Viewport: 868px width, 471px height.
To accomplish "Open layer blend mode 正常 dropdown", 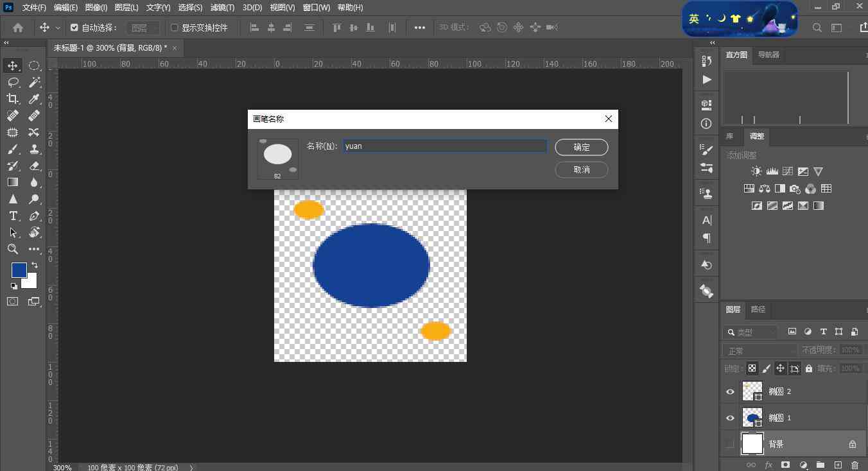I will pos(760,350).
